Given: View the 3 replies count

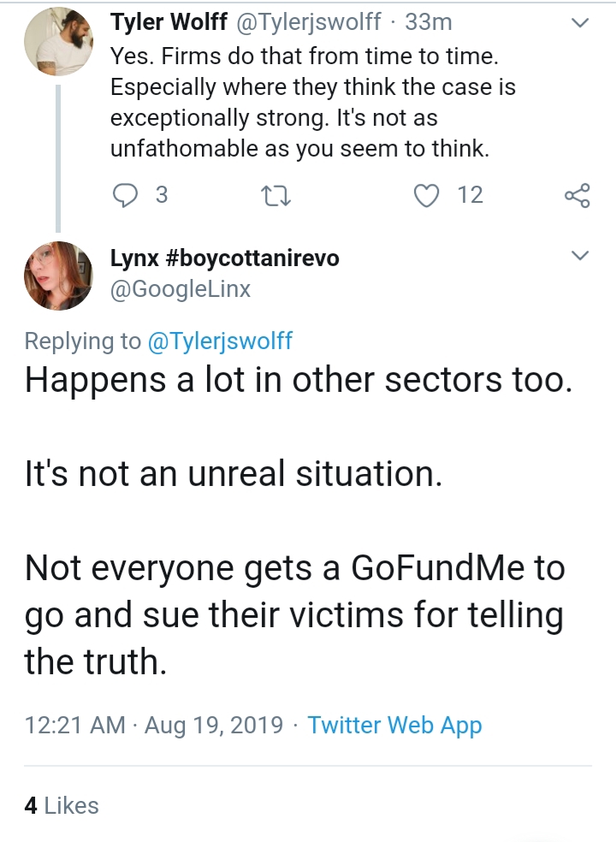Looking at the screenshot, I should (x=162, y=195).
